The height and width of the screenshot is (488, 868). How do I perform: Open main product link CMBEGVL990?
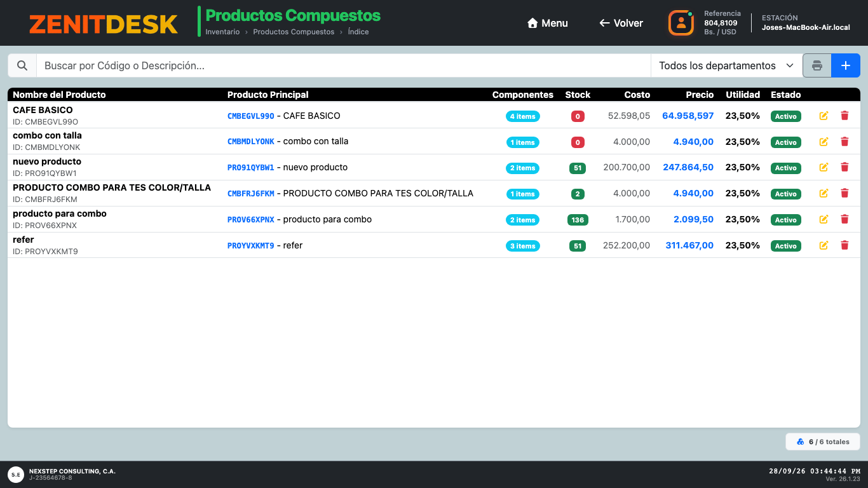point(251,116)
